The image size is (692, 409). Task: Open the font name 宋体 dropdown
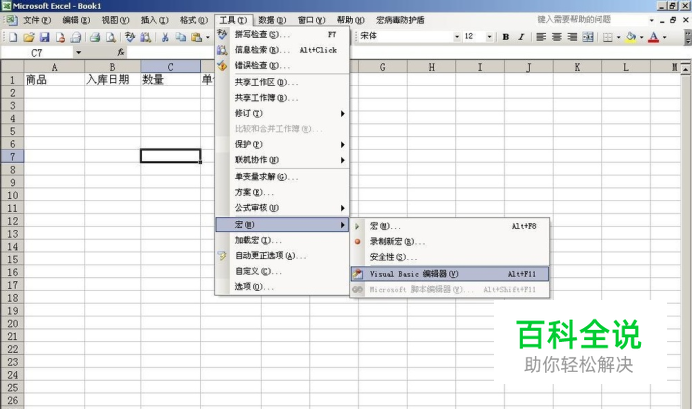coord(457,37)
